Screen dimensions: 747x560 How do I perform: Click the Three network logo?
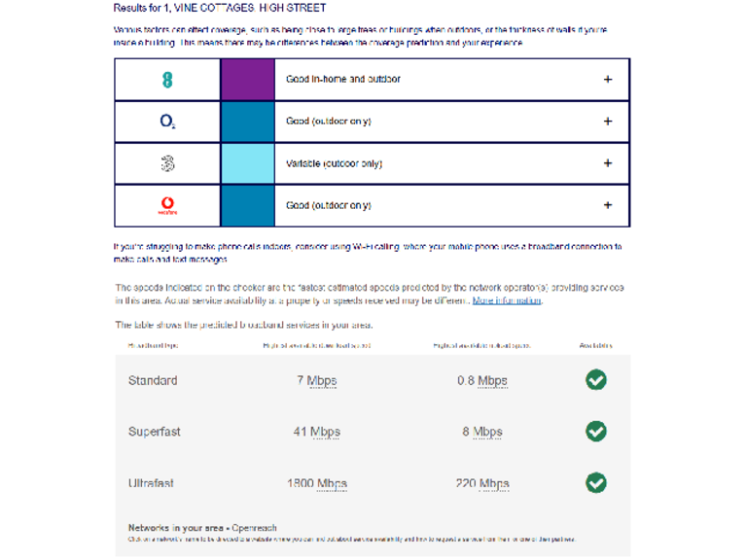pyautogui.click(x=167, y=163)
